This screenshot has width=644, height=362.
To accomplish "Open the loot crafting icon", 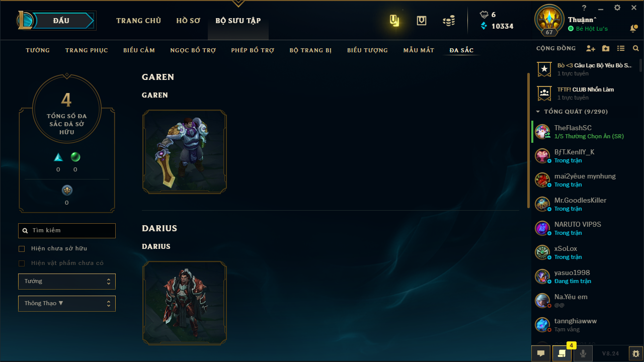I will pos(422,21).
